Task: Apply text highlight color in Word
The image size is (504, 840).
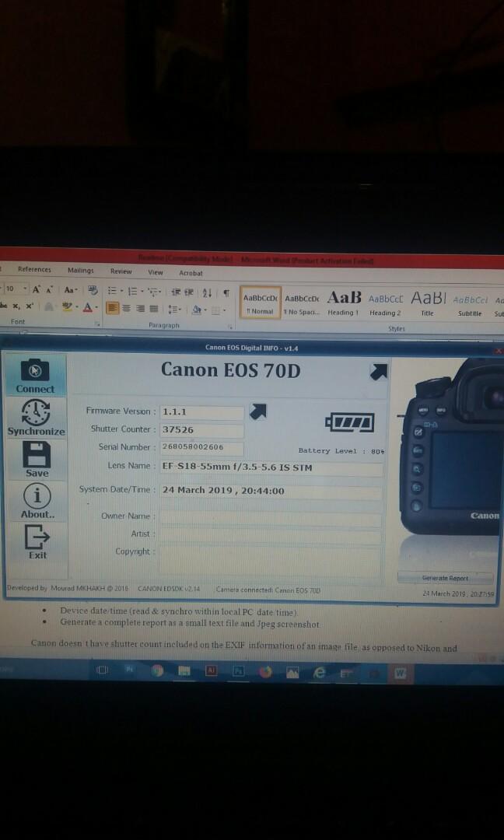Action: tap(67, 307)
